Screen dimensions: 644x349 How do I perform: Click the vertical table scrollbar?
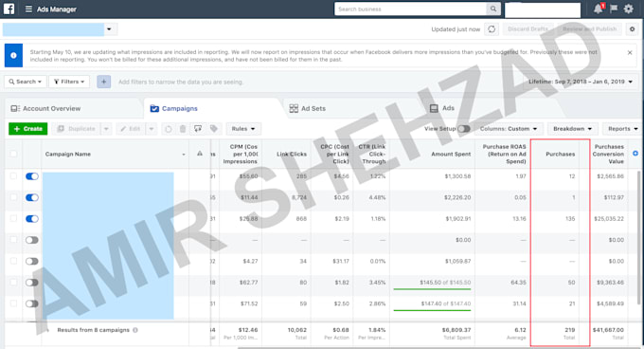click(x=639, y=238)
